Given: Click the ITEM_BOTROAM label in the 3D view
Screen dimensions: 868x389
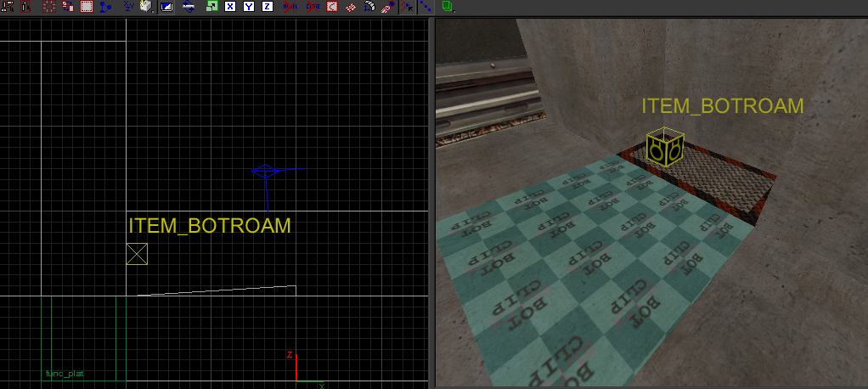Looking at the screenshot, I should point(723,105).
